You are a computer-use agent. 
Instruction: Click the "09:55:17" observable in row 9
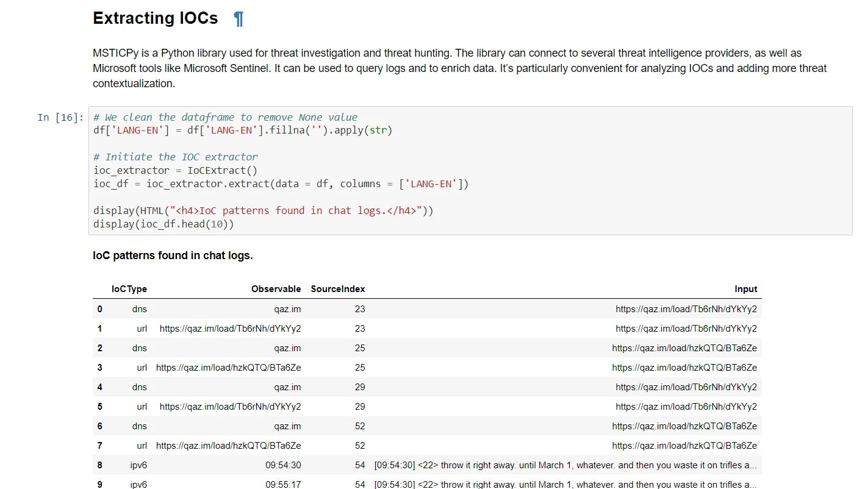[283, 485]
